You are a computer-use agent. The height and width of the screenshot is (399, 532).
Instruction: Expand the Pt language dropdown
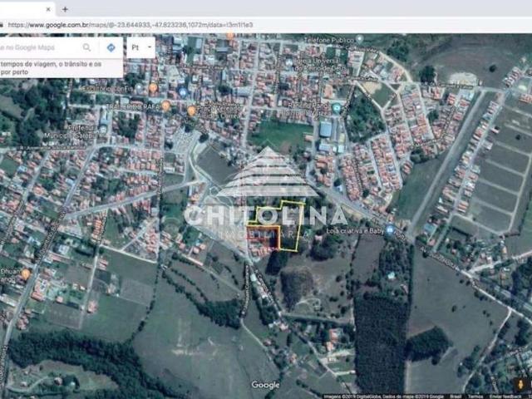(140, 47)
